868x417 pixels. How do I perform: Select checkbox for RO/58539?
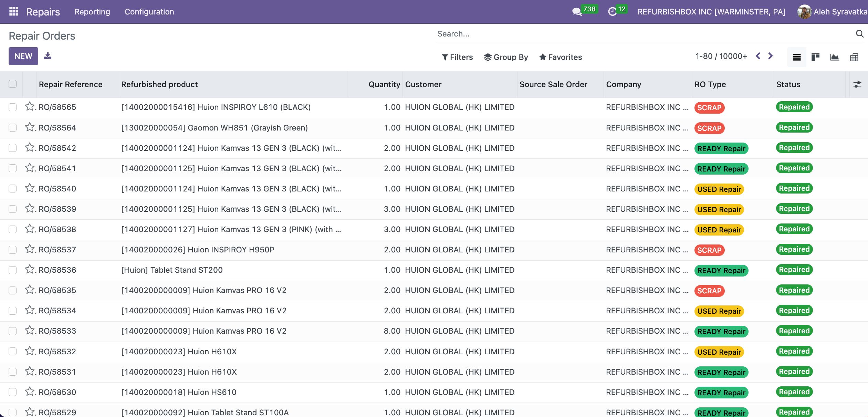[x=13, y=209]
